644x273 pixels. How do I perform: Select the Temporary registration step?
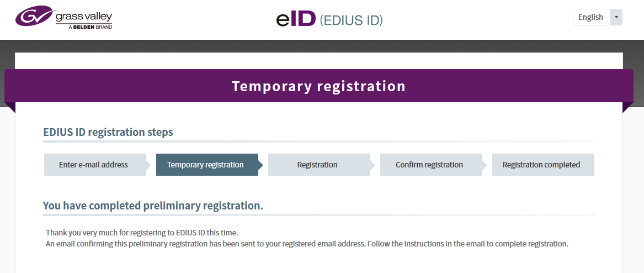[x=205, y=165]
